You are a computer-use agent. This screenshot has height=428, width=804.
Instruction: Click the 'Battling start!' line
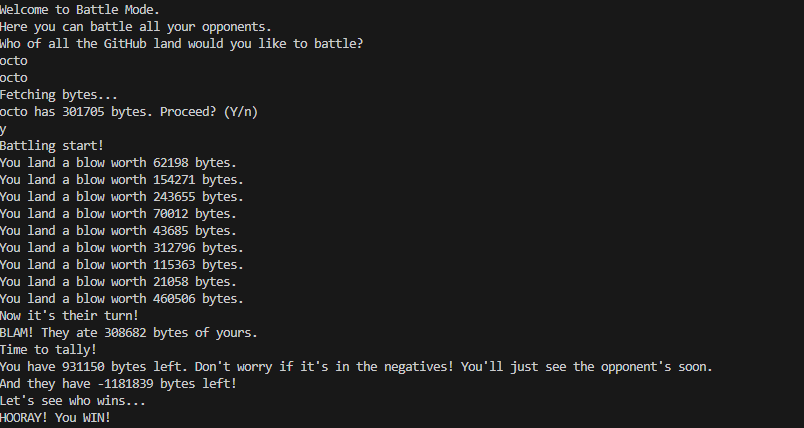click(52, 146)
